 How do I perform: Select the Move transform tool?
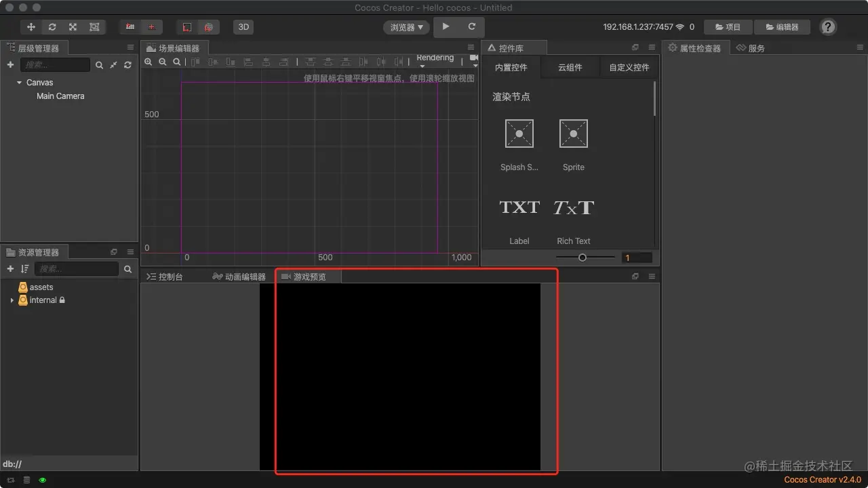pos(31,27)
